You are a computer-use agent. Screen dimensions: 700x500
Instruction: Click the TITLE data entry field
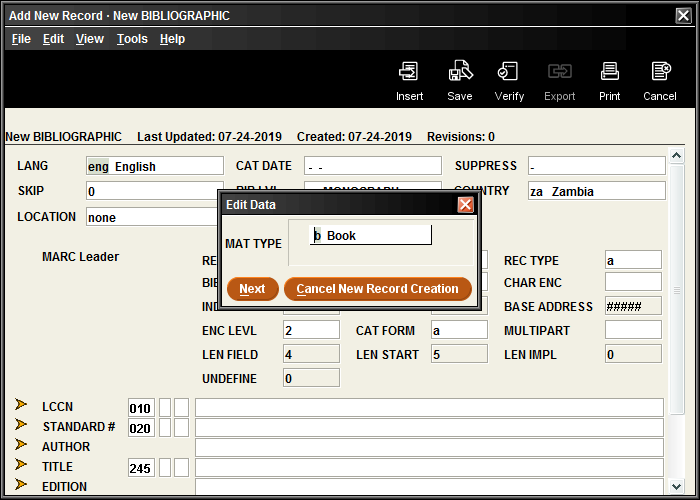pyautogui.click(x=429, y=467)
